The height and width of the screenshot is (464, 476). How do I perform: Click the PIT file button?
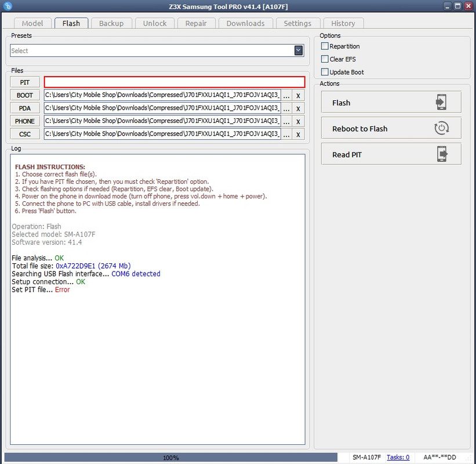25,82
